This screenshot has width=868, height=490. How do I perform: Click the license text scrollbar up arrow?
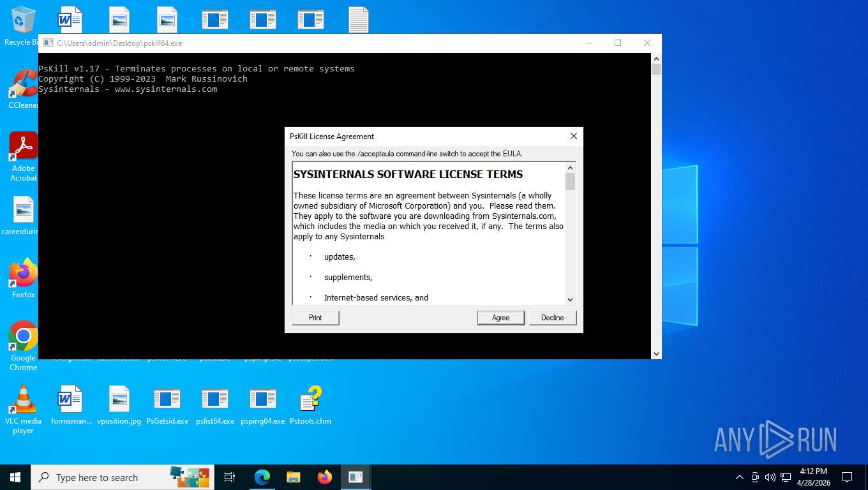click(x=570, y=168)
